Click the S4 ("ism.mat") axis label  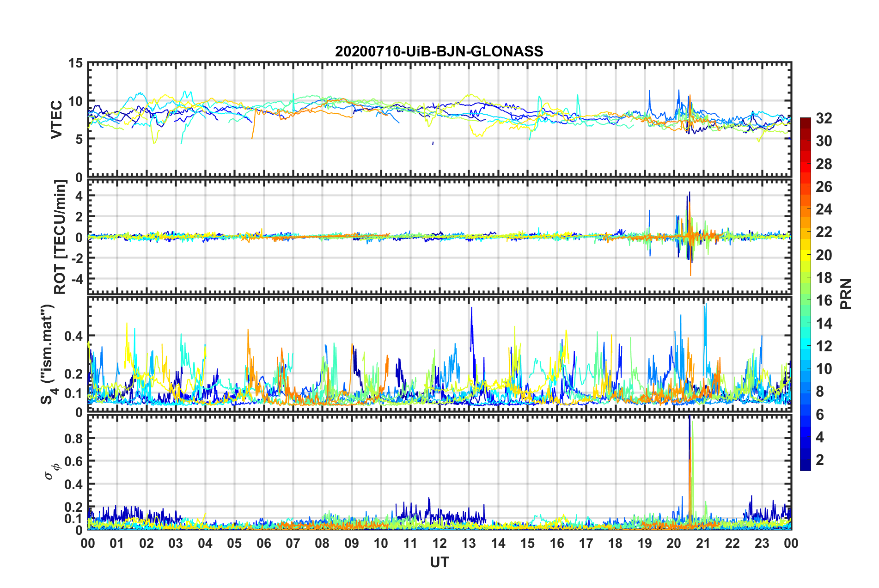(x=48, y=354)
